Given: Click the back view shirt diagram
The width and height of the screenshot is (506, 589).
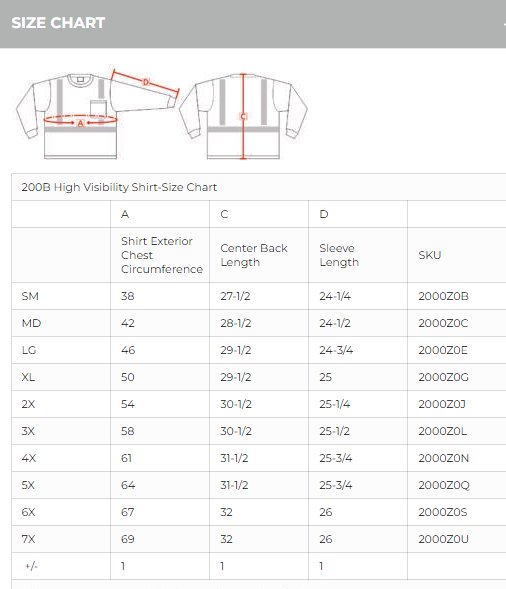Looking at the screenshot, I should 243,116.
